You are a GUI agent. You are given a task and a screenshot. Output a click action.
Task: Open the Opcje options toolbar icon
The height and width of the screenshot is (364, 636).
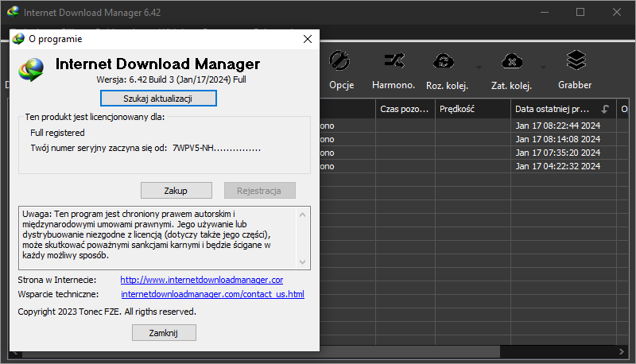(x=341, y=62)
